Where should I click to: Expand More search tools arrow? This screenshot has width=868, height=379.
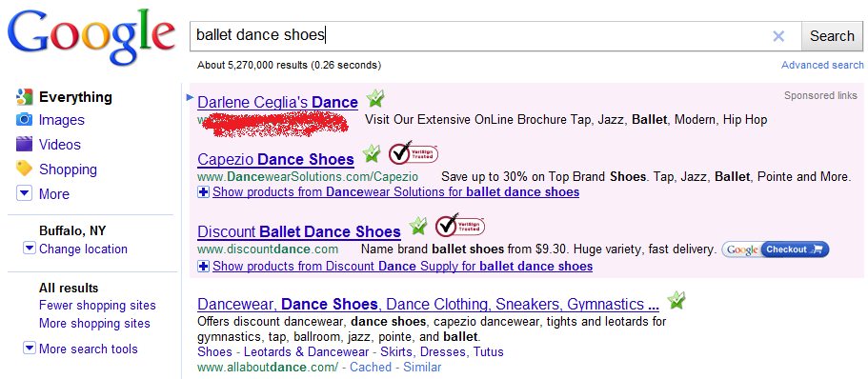click(29, 349)
